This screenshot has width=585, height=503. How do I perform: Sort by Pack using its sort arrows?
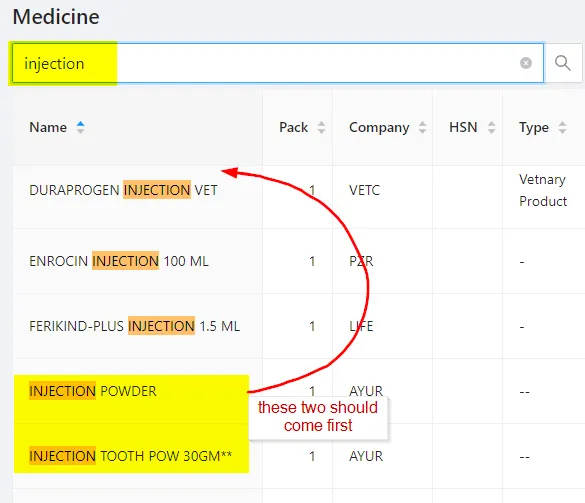click(321, 127)
